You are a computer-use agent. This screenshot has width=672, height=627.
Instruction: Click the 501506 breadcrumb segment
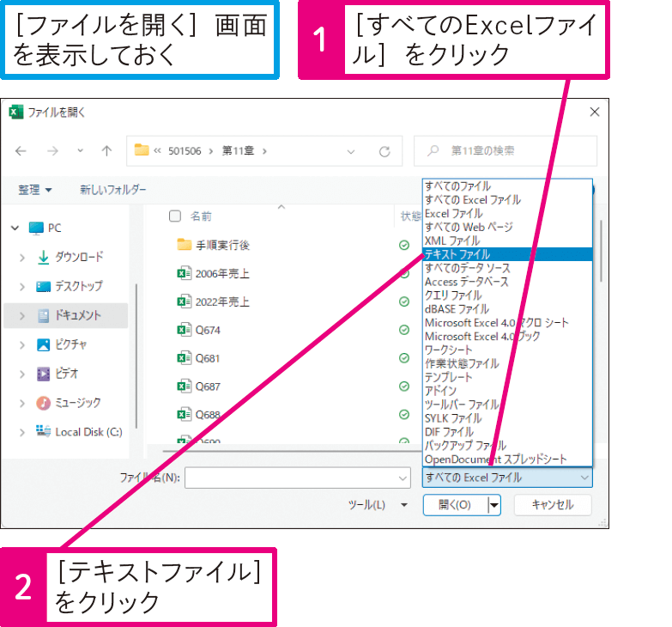[x=185, y=151]
